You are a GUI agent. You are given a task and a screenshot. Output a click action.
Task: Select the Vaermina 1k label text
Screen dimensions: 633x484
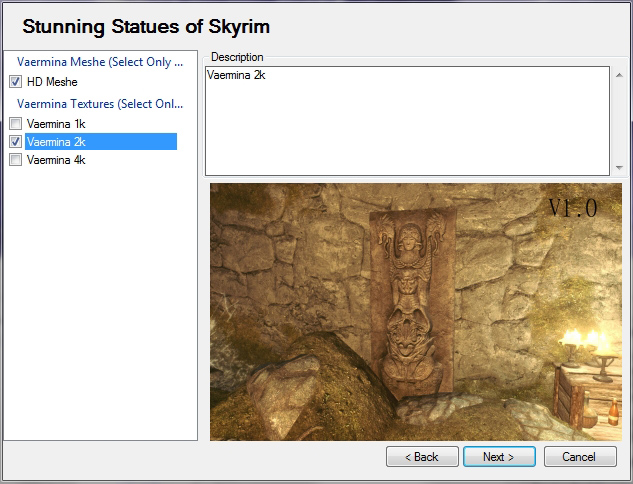(x=56, y=124)
